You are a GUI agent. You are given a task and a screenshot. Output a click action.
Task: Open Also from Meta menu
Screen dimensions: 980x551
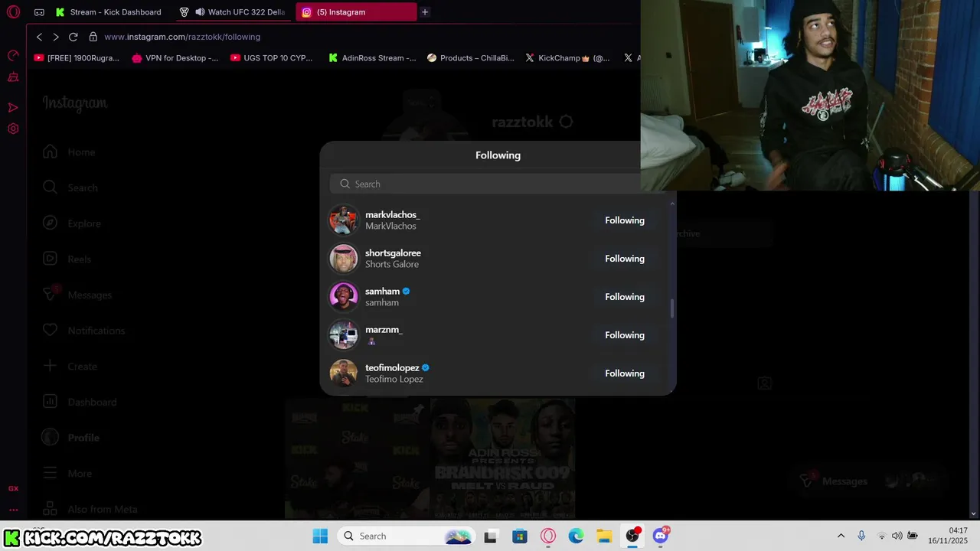(x=90, y=509)
